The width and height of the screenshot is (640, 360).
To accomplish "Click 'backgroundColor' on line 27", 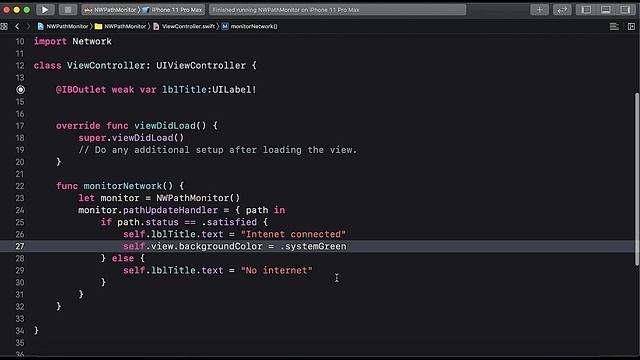I will [x=220, y=246].
